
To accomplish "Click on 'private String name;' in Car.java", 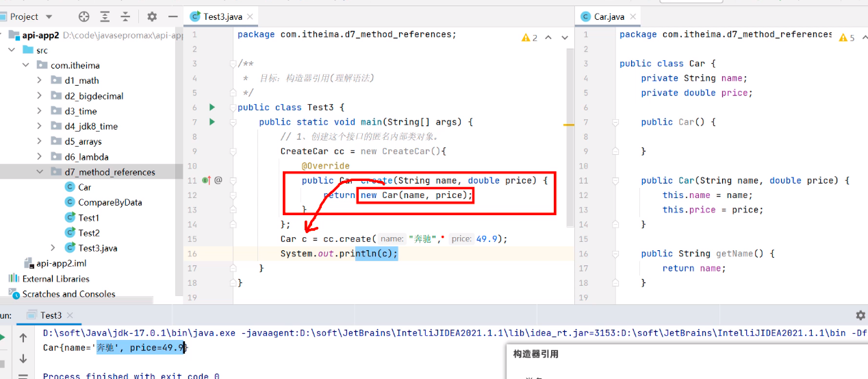I will coord(694,78).
